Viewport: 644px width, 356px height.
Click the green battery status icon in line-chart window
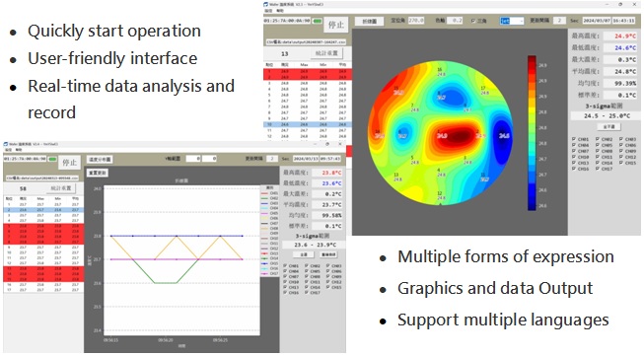(52, 159)
